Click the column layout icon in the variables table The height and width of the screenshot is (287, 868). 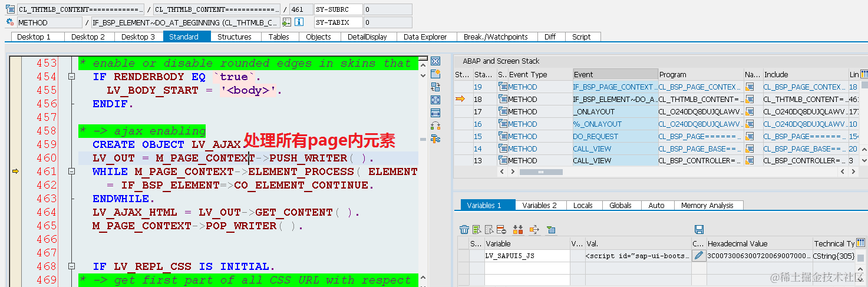click(861, 243)
